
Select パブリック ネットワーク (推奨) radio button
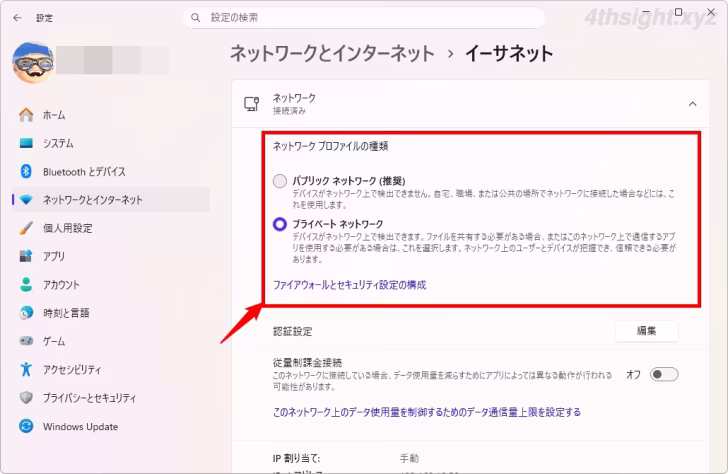[280, 181]
